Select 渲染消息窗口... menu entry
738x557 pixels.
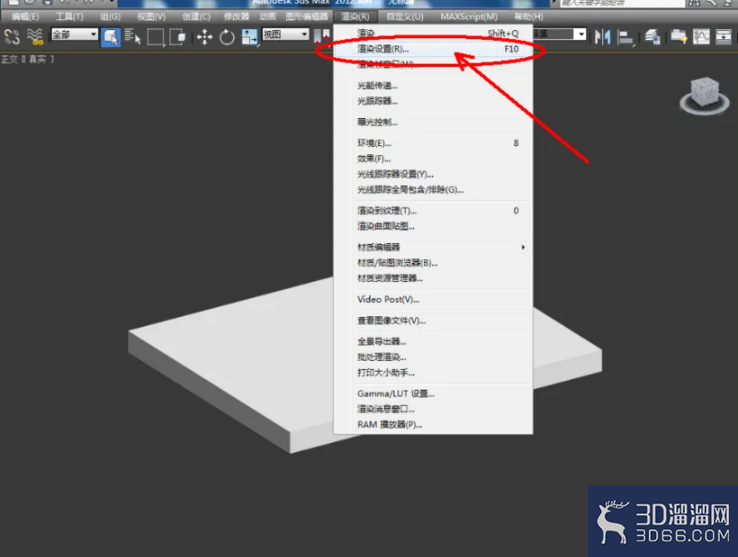tap(433, 409)
